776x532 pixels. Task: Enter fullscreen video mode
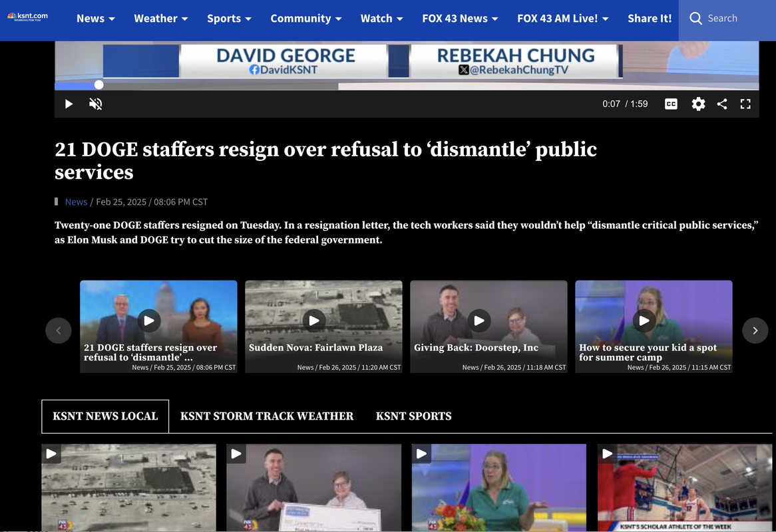pyautogui.click(x=745, y=104)
